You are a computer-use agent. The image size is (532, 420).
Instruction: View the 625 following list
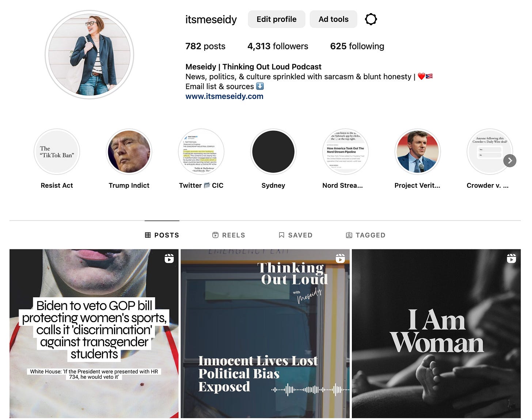coord(357,46)
